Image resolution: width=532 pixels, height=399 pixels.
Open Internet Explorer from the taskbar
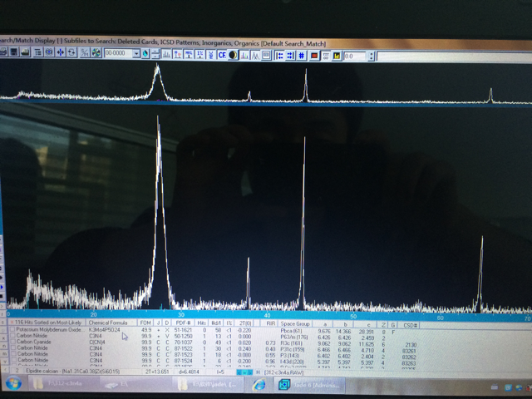click(x=259, y=385)
